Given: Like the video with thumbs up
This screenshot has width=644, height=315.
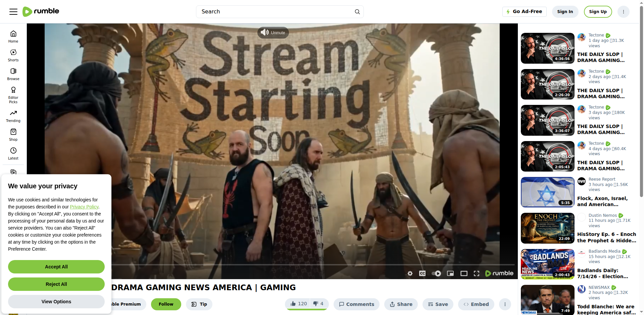Looking at the screenshot, I should click(x=298, y=304).
